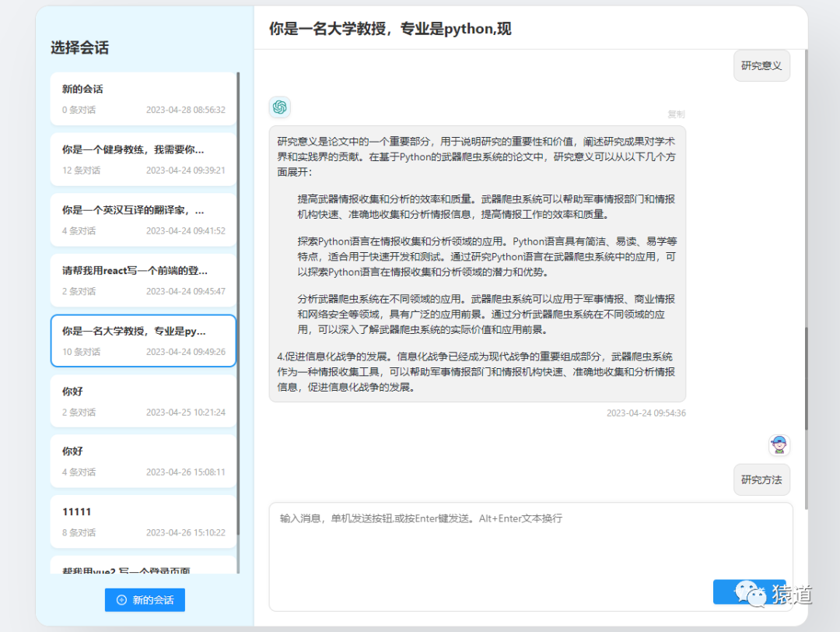
Task: Select the 研究意义 message bubble
Action: click(x=761, y=65)
